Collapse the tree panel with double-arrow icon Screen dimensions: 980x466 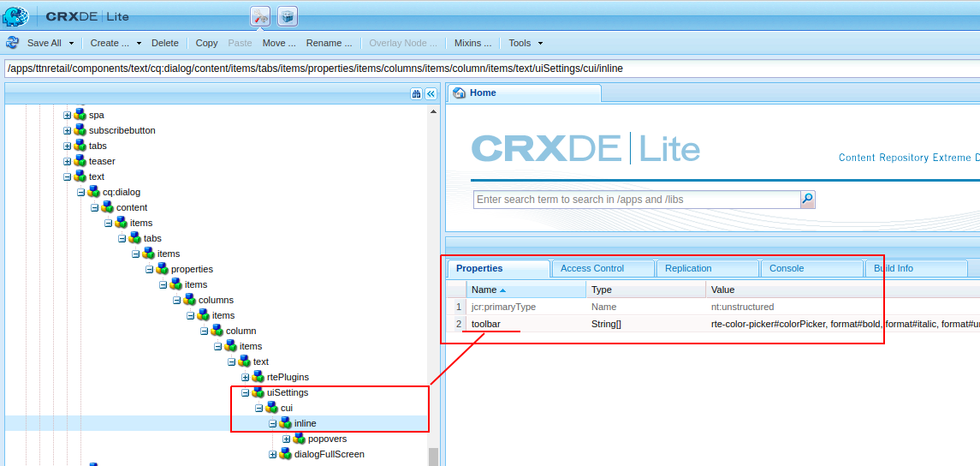431,93
